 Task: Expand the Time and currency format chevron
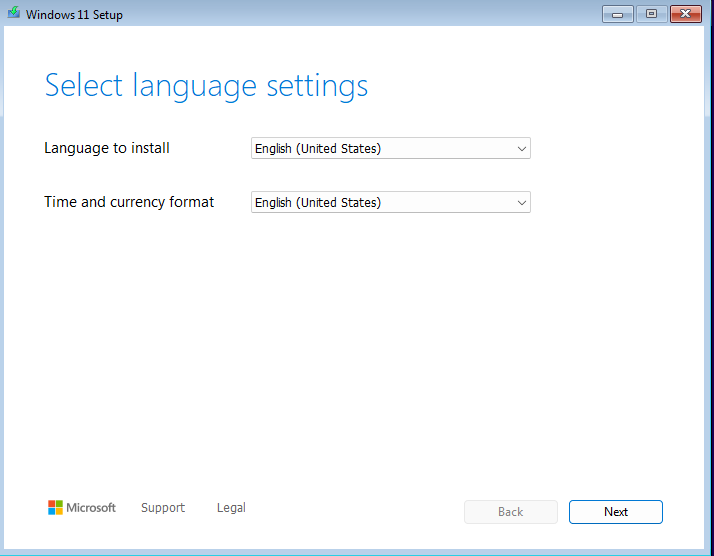521,203
